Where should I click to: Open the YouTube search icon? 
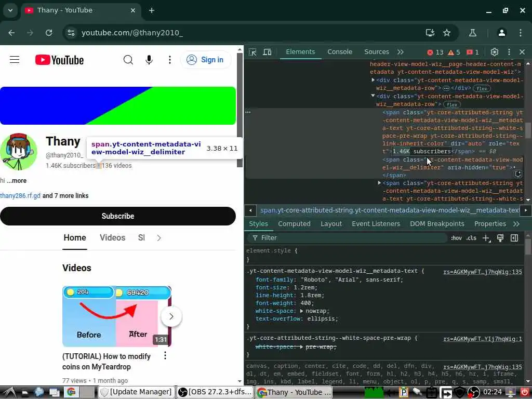click(128, 60)
